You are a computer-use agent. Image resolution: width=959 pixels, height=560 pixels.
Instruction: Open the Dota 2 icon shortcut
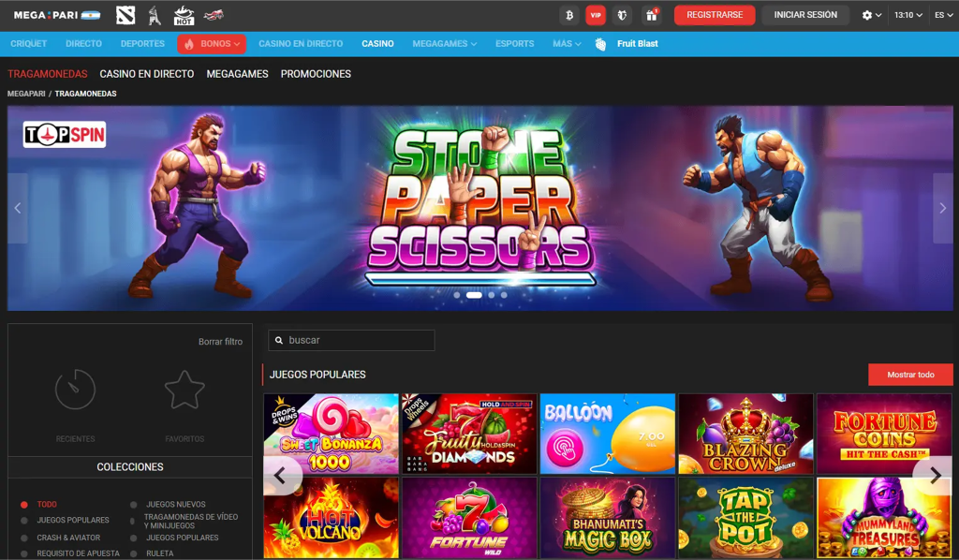pyautogui.click(x=125, y=15)
